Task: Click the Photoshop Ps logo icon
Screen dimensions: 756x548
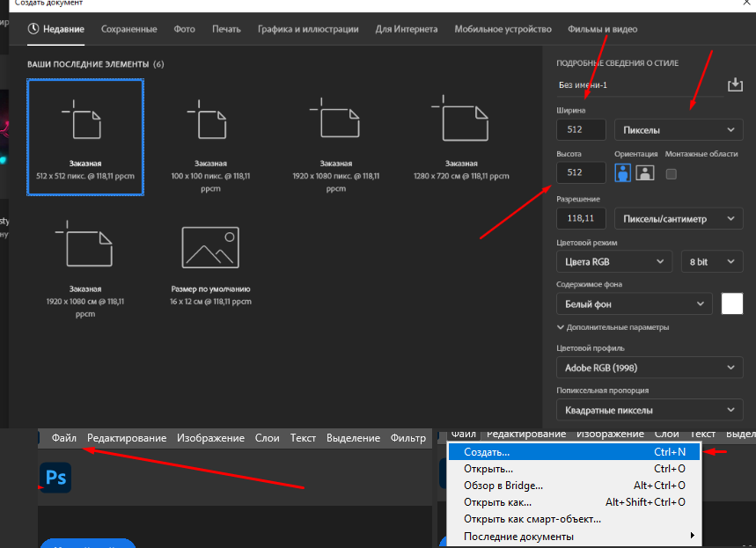Action: coord(55,478)
